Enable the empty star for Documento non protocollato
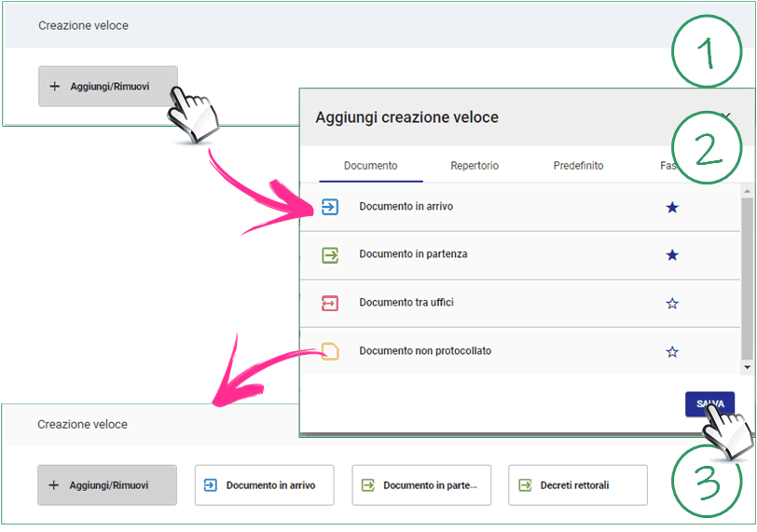This screenshot has width=757, height=532. (x=672, y=352)
